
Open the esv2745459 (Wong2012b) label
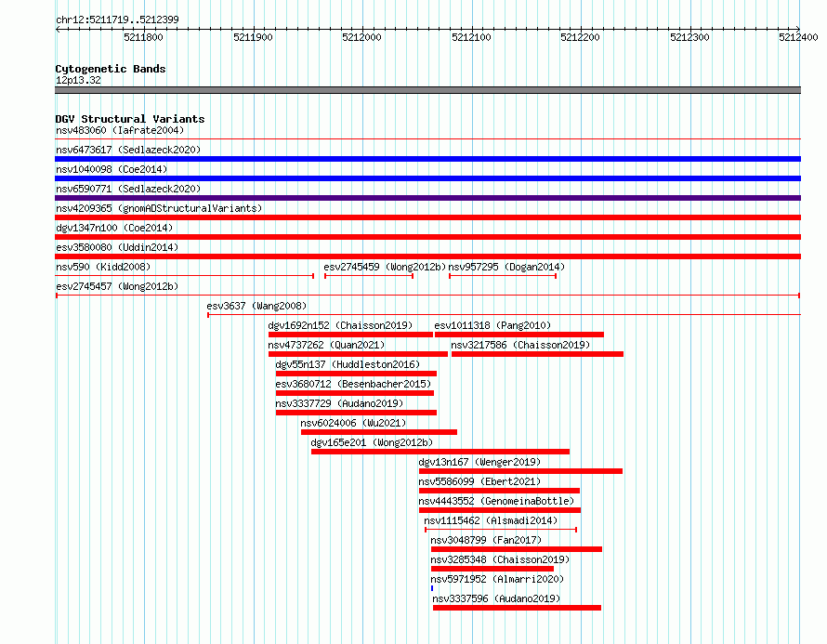[x=385, y=267]
